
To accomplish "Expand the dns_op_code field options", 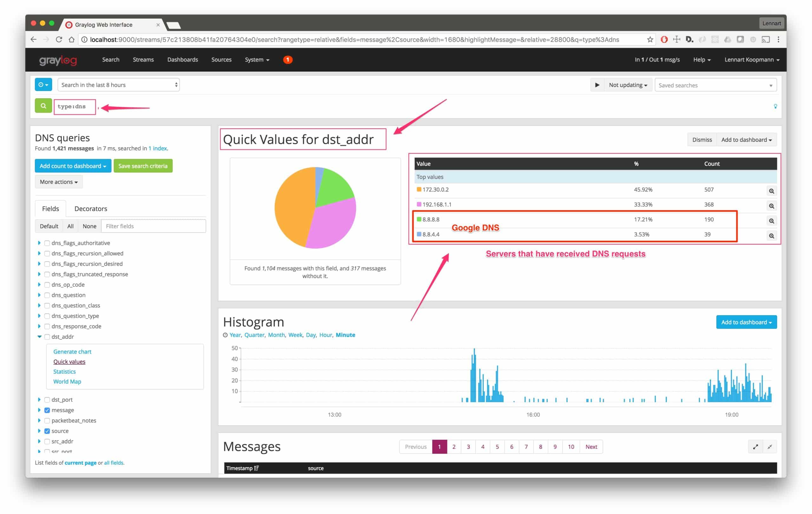I will (x=39, y=285).
